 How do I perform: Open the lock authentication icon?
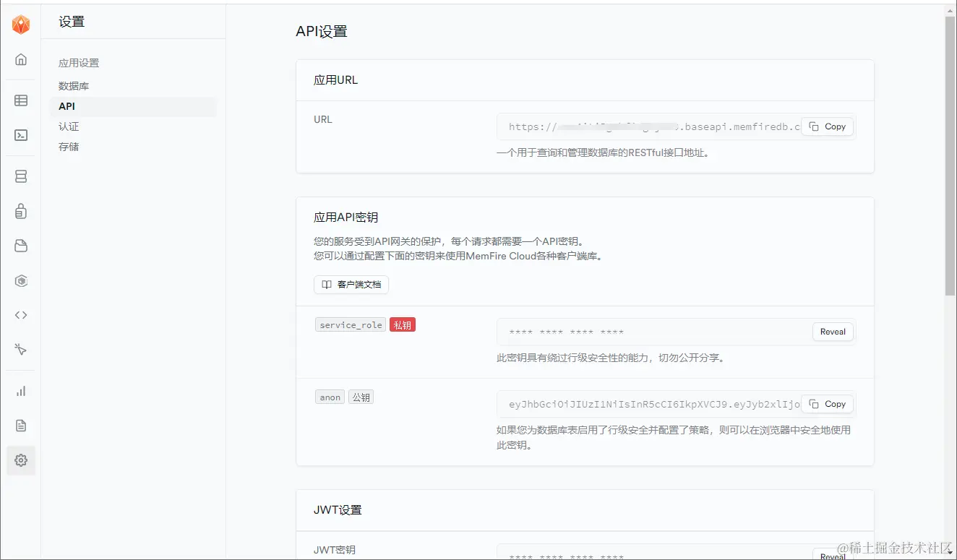coord(21,211)
